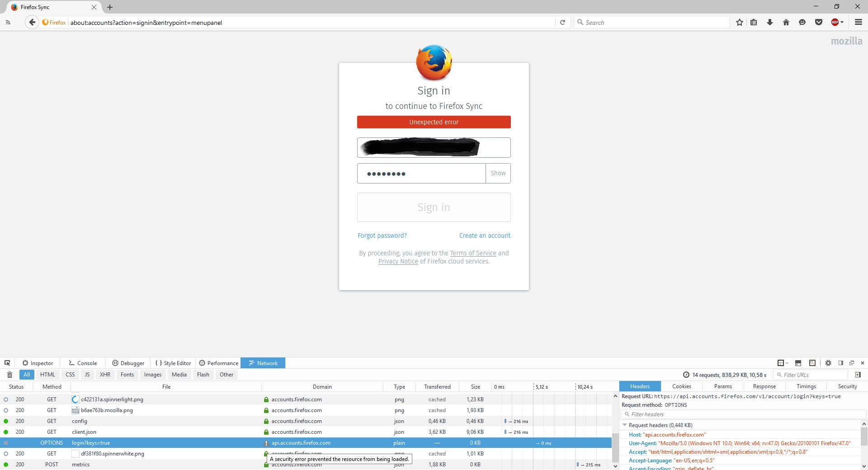
Task: Switch to the Inspector tab
Action: point(38,363)
